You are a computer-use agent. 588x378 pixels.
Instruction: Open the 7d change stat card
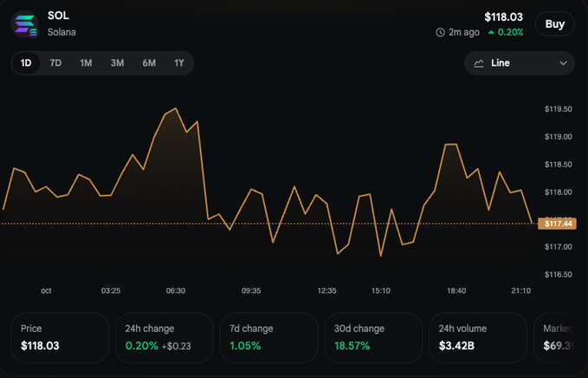[268, 337]
